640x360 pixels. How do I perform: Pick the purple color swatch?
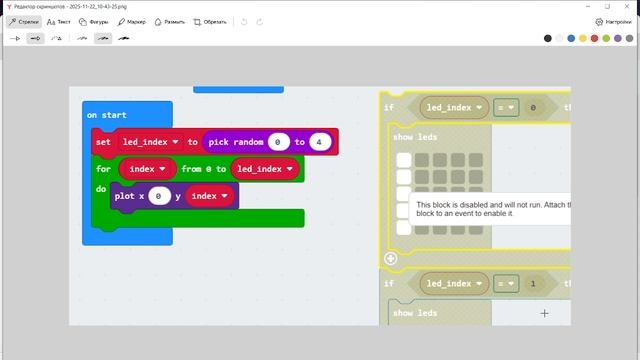click(618, 38)
